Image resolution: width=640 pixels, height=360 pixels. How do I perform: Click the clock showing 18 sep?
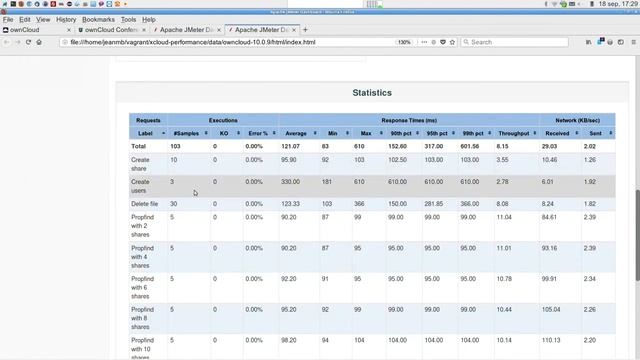[618, 4]
